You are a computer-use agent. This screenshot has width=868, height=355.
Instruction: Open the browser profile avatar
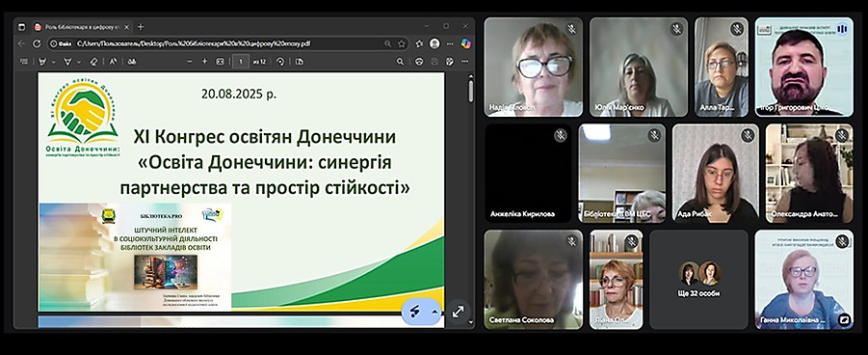click(x=434, y=43)
